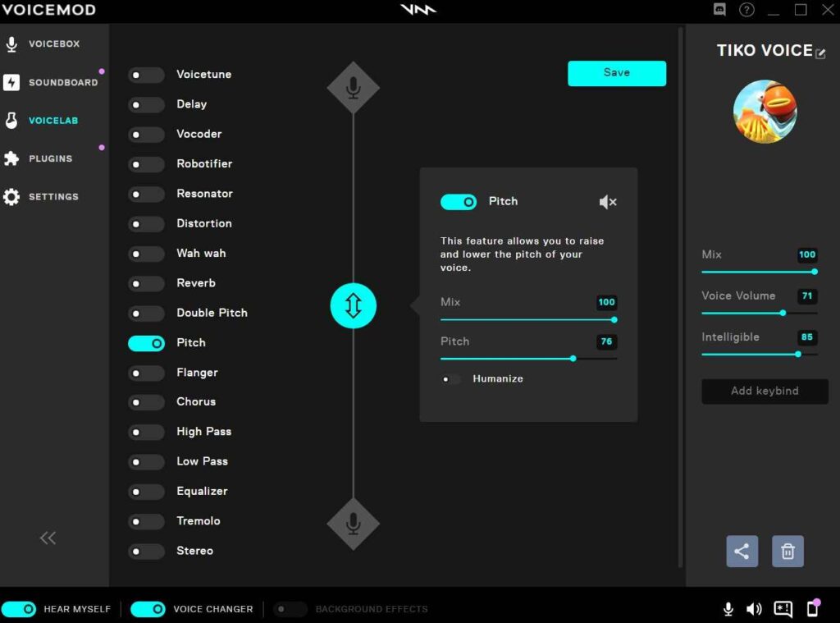The width and height of the screenshot is (840, 623).
Task: Open the Soundboard panel icon
Action: click(x=11, y=81)
